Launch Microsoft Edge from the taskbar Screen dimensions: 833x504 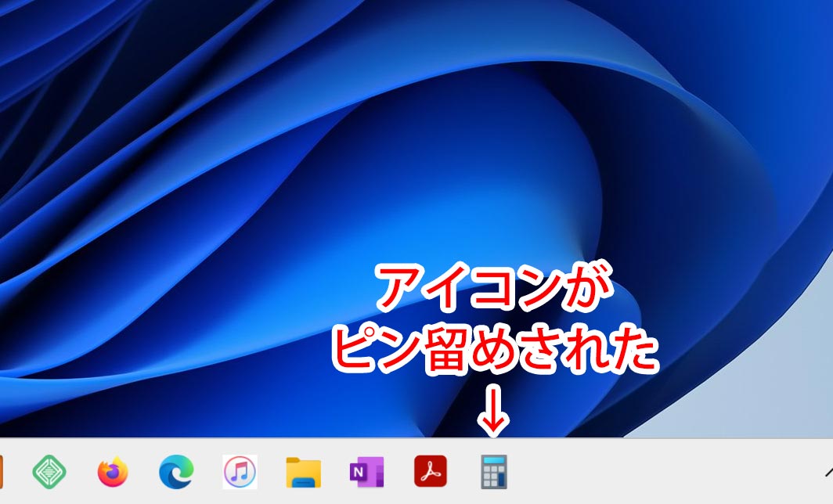[x=176, y=472]
